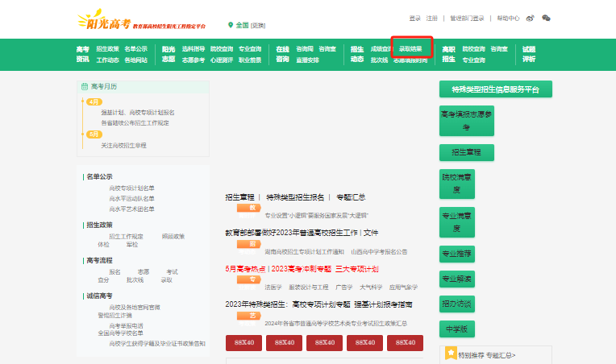Screen dimensions: 616x364
Task: Click 院校满意度 green button
Action: 457,184
